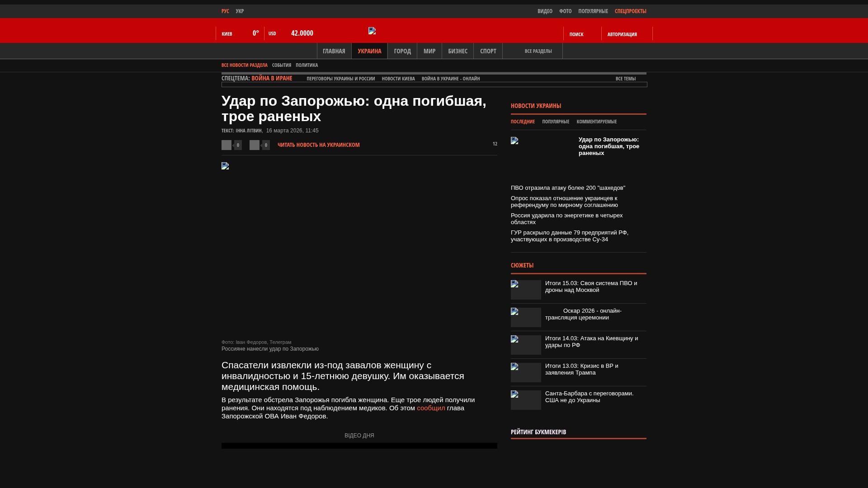Click the site logo in the red header
Screen dimensions: 868x488
pyautogui.click(x=372, y=31)
